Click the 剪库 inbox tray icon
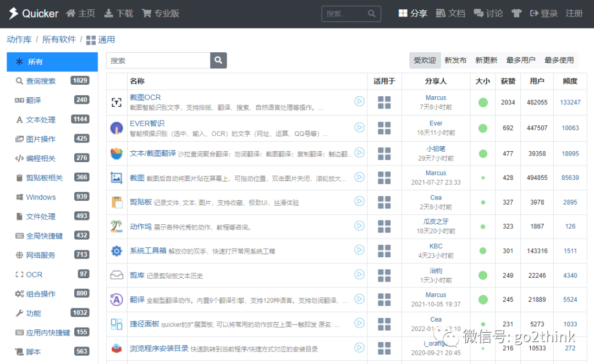The image size is (594, 364). [x=117, y=275]
